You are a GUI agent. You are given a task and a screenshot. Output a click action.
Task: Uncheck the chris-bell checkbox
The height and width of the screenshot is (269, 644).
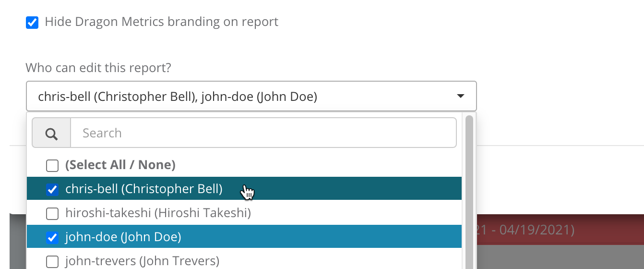[x=52, y=190]
